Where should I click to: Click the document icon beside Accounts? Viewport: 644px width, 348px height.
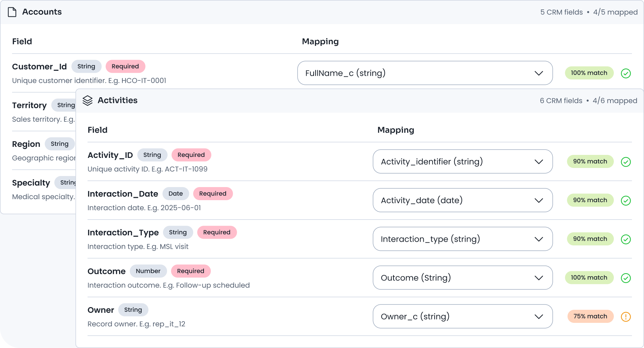coord(12,12)
